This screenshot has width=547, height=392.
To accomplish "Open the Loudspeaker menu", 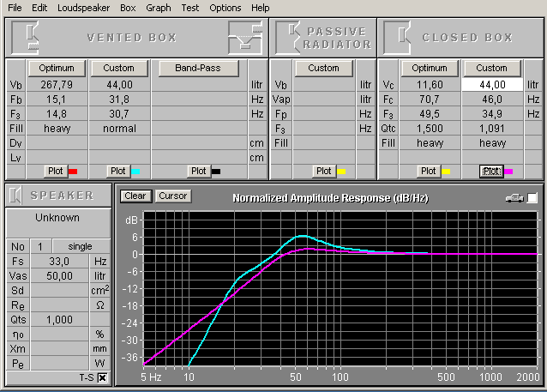I will click(x=83, y=8).
